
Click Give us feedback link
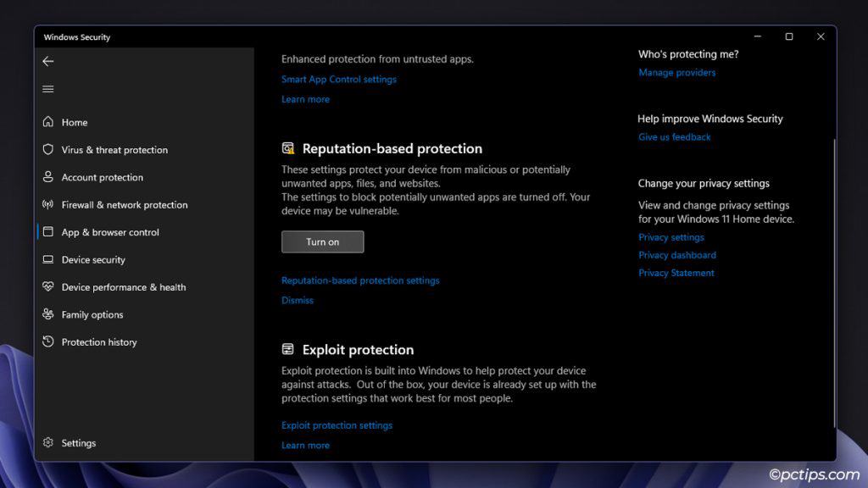click(x=674, y=137)
